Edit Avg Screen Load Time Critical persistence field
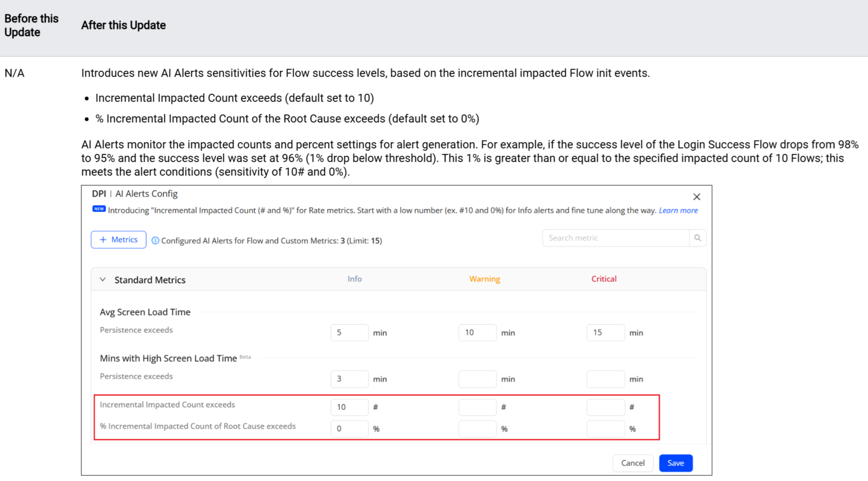This screenshot has height=481, width=868. pos(605,332)
